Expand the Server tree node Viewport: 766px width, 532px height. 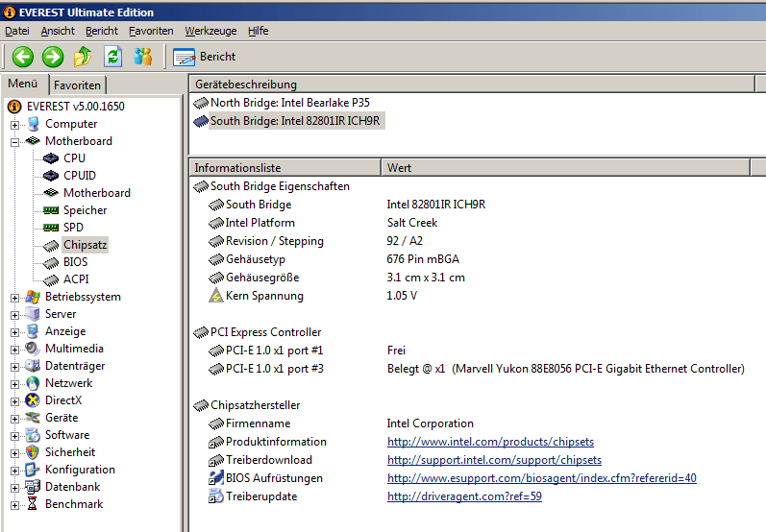(14, 315)
